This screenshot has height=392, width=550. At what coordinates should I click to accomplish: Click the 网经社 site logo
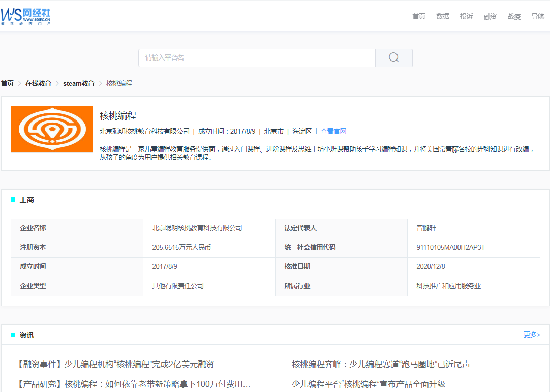(x=26, y=16)
